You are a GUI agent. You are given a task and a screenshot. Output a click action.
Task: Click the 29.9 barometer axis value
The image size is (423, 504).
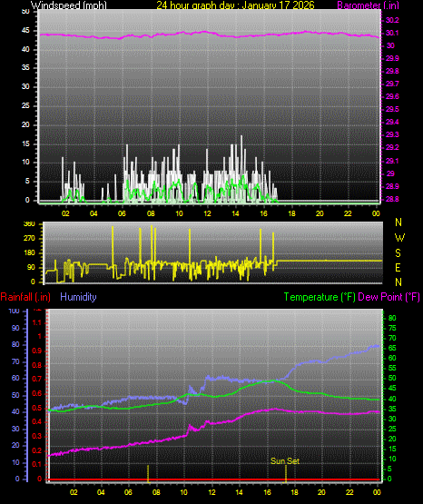392,58
